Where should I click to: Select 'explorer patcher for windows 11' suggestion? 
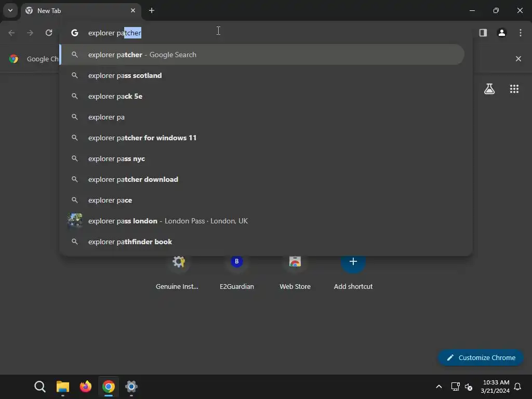point(262,138)
